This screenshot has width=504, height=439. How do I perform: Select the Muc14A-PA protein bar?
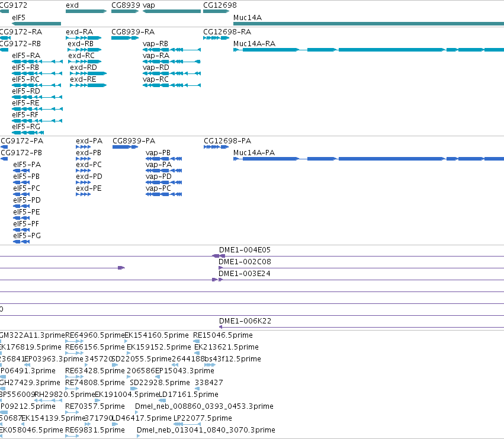tap(369, 159)
